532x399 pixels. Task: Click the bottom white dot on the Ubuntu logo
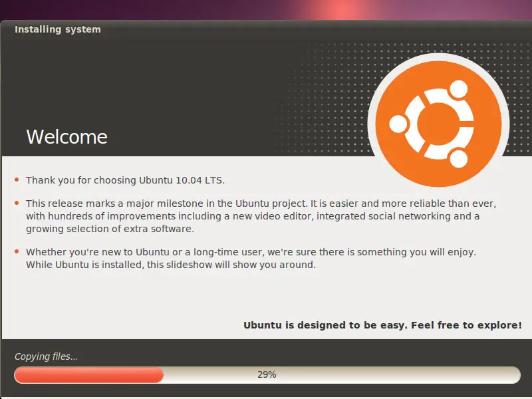[459, 159]
